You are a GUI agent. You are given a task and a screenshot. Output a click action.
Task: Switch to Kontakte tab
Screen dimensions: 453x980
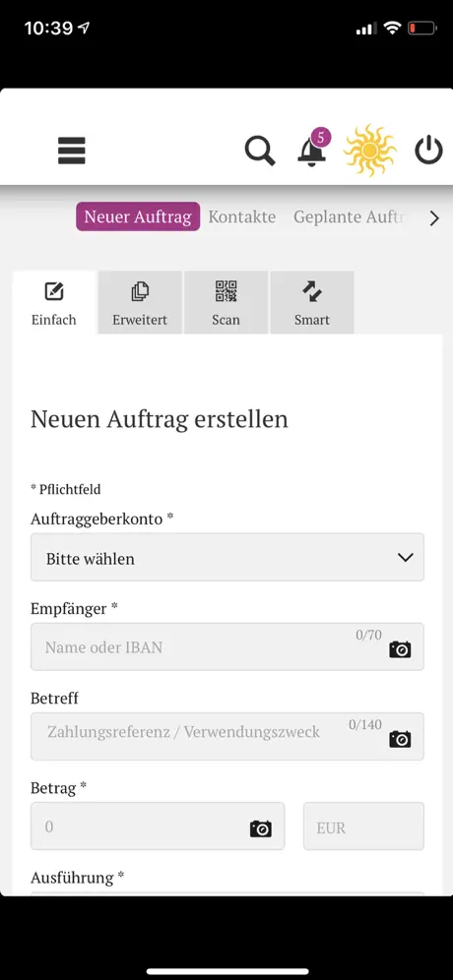[241, 216]
